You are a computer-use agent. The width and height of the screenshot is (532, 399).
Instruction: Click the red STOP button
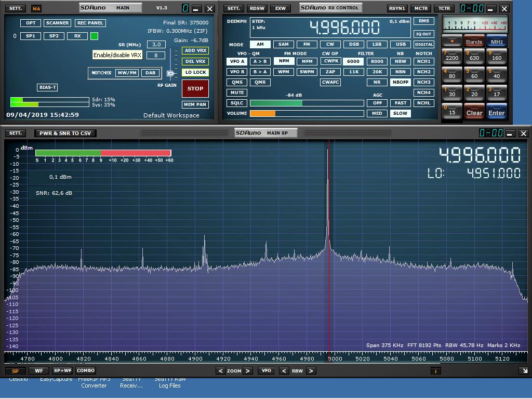[x=195, y=88]
